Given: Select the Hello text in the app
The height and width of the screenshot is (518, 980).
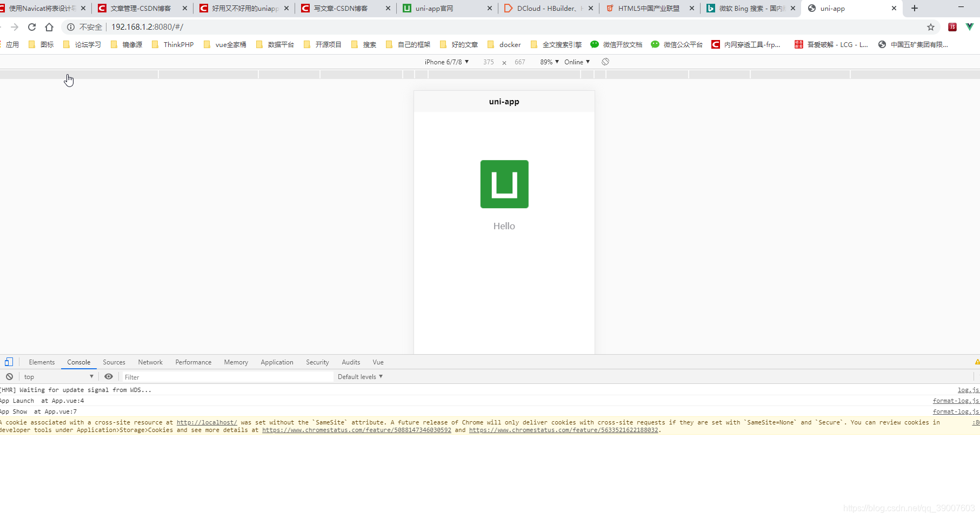Looking at the screenshot, I should (504, 226).
